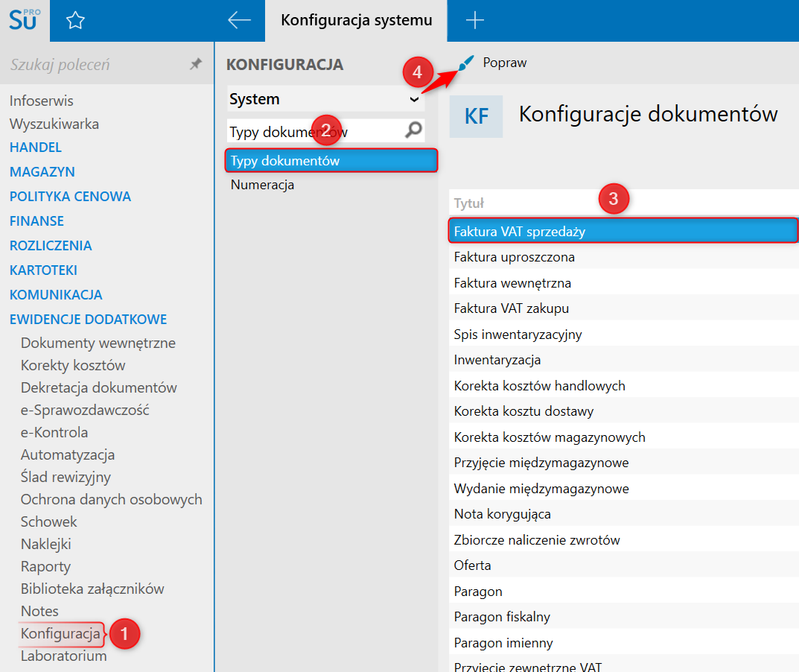Screen dimensions: 799x672
Task: Select the Paragon imienny row
Action: [624, 643]
